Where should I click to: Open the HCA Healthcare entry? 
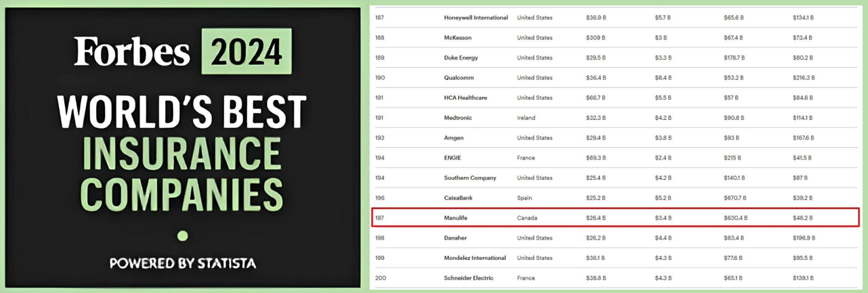pos(466,97)
